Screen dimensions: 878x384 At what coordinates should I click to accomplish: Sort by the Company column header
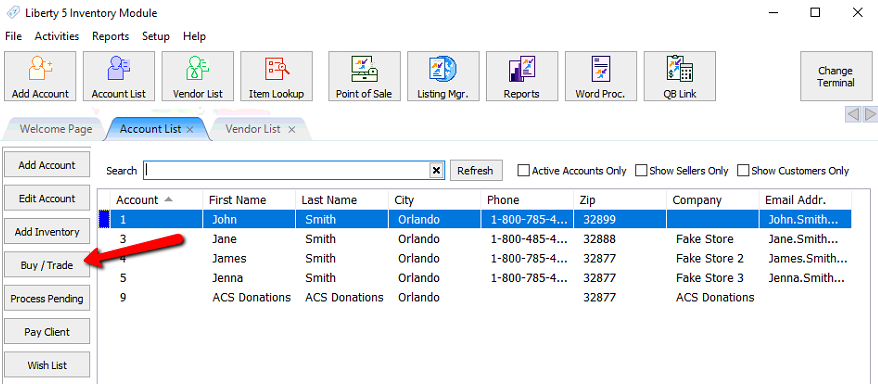(713, 200)
